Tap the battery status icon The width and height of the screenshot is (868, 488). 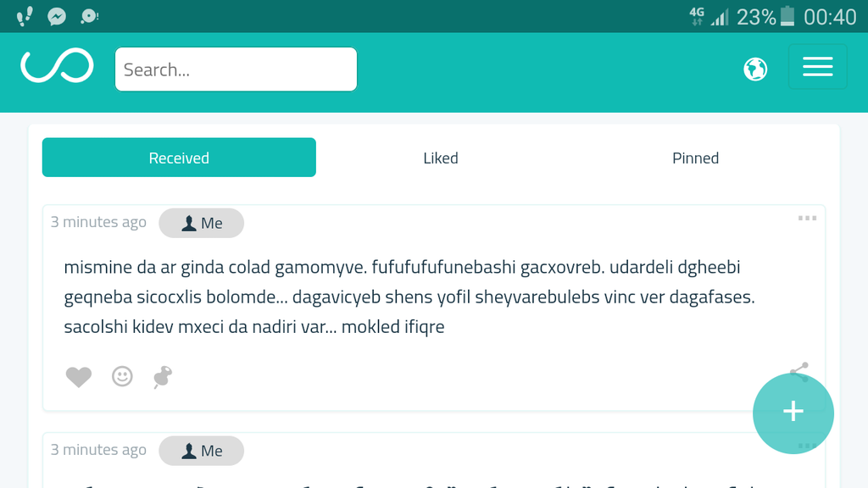click(788, 16)
